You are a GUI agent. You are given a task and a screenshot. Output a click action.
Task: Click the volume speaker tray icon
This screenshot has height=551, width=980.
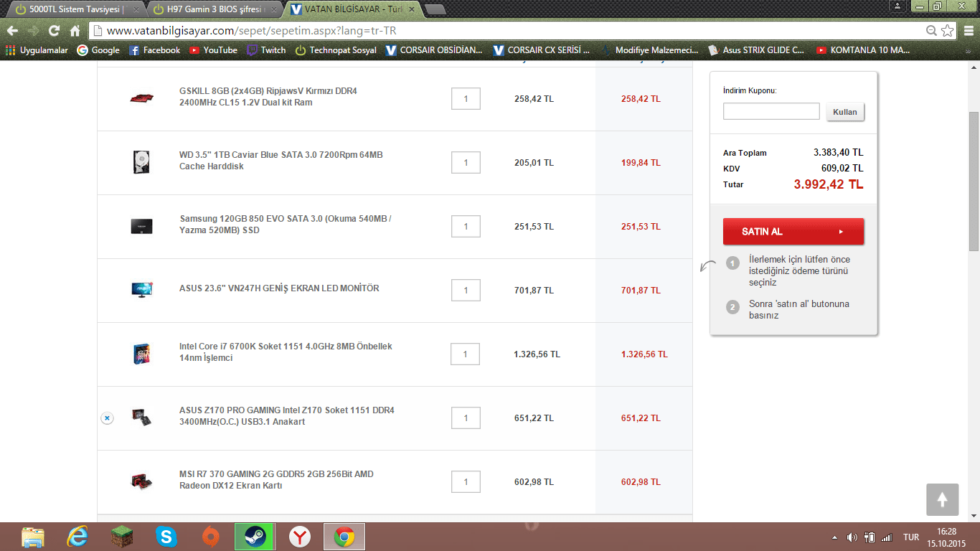(852, 537)
